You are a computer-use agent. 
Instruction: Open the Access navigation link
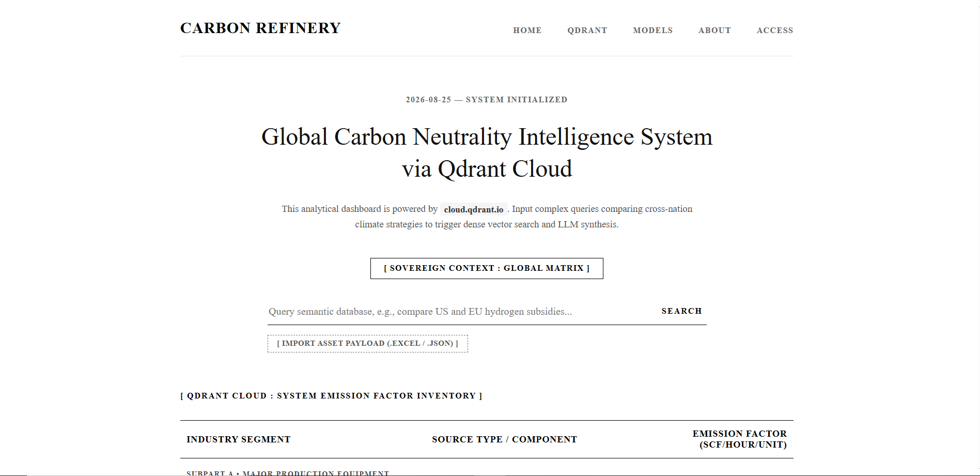coord(775,30)
